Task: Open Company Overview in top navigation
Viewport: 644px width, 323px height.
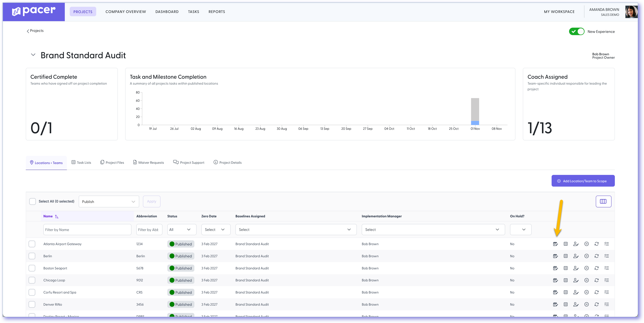Action: pyautogui.click(x=126, y=12)
